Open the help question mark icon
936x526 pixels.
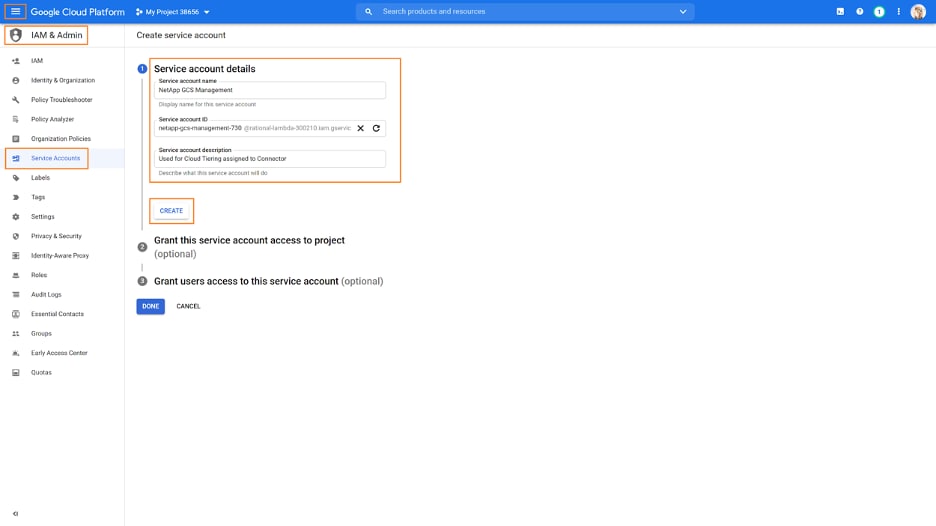click(x=859, y=12)
